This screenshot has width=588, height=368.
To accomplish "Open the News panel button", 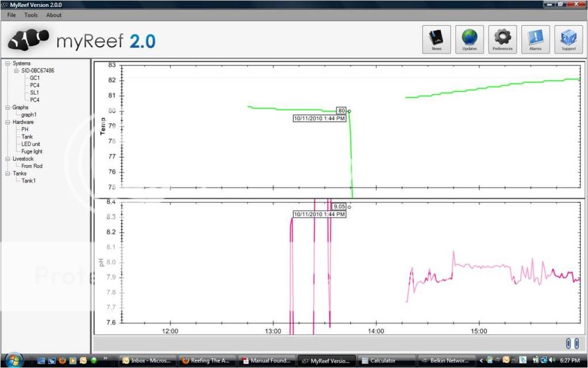I will [x=436, y=40].
